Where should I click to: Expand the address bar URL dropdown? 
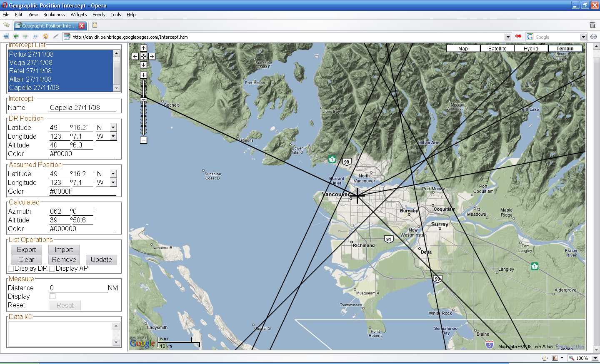coord(507,37)
